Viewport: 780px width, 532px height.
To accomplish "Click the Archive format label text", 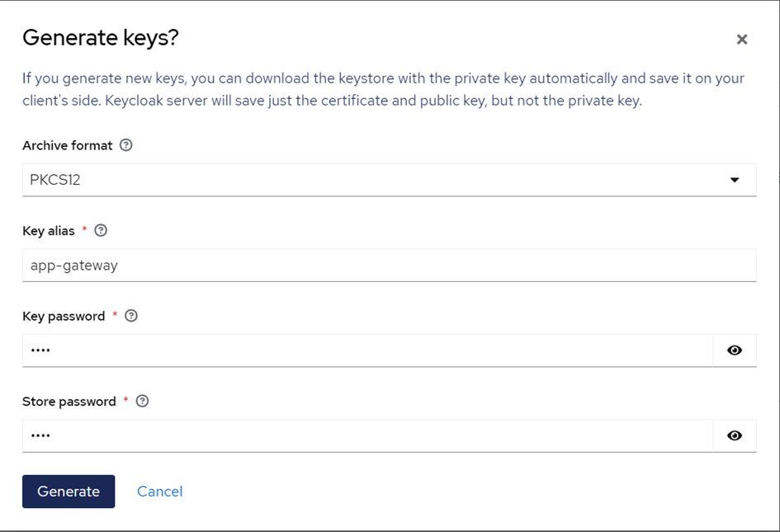I will [67, 145].
